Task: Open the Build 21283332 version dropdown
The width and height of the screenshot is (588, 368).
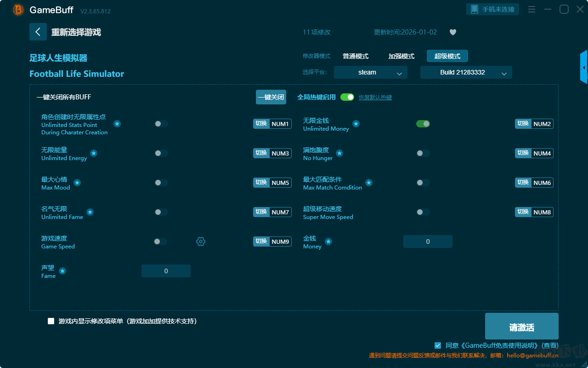Action: click(x=466, y=72)
